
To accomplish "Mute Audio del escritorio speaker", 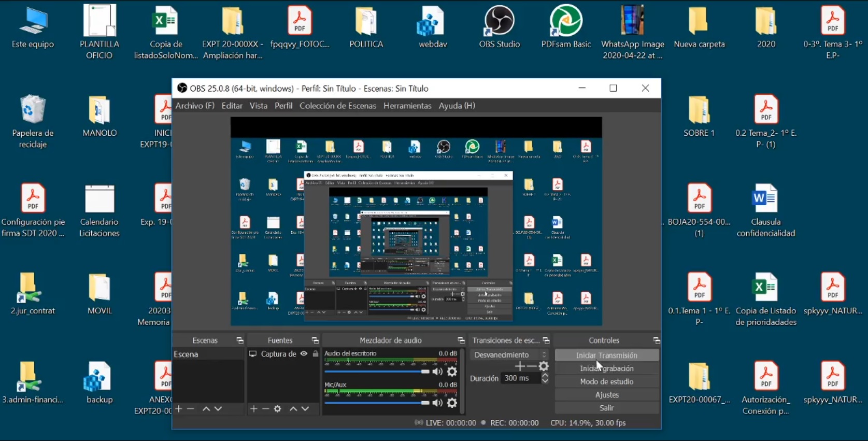I will click(438, 372).
